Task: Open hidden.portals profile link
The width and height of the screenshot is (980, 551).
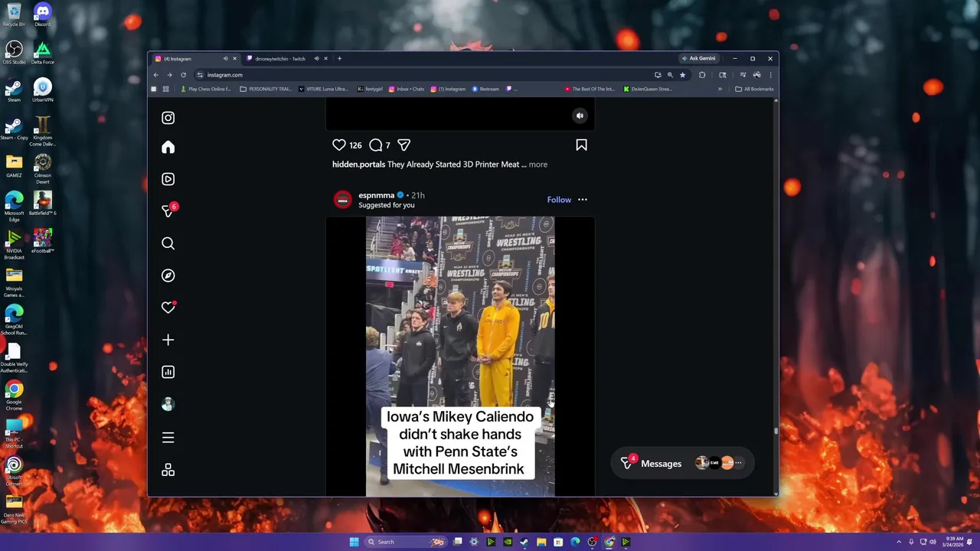Action: coord(358,164)
